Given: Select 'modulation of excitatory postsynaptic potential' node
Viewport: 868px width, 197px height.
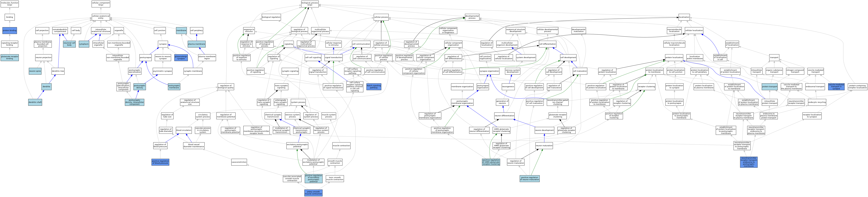Looking at the screenshot, I should click(313, 162).
